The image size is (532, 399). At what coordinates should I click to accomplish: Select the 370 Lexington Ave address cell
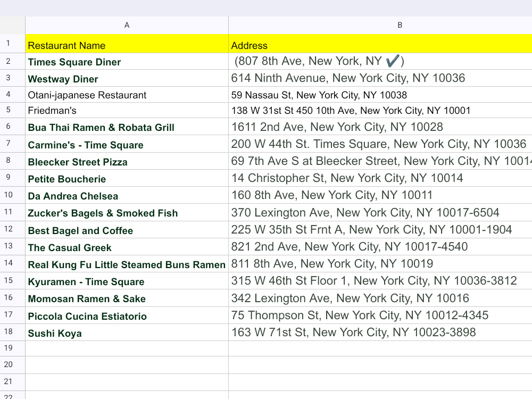coord(380,212)
